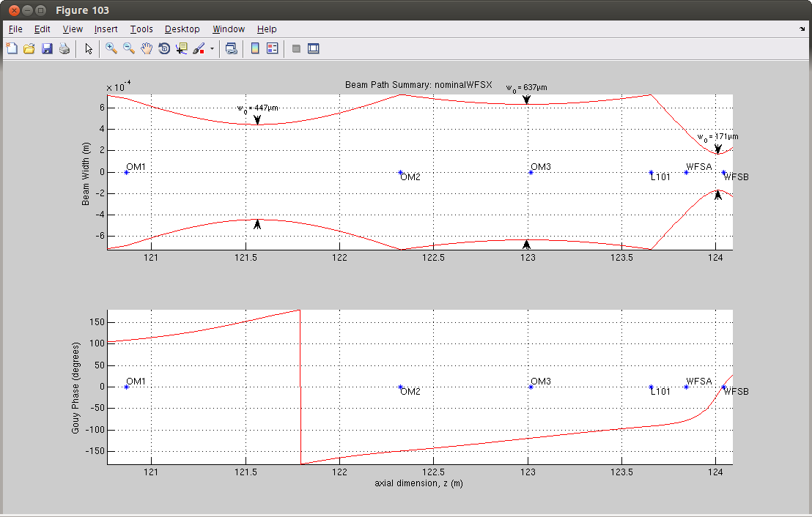Select the Brush data tool
The height and width of the screenshot is (517, 812).
pos(199,48)
